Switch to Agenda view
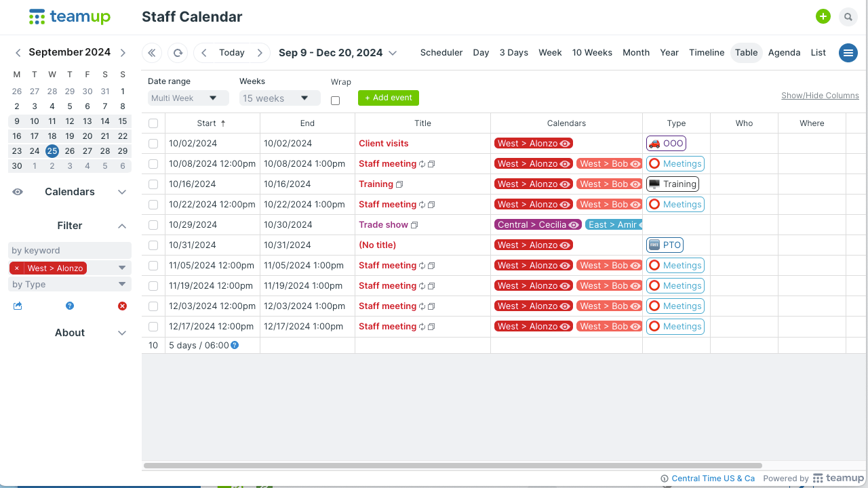The height and width of the screenshot is (488, 868). (x=784, y=53)
